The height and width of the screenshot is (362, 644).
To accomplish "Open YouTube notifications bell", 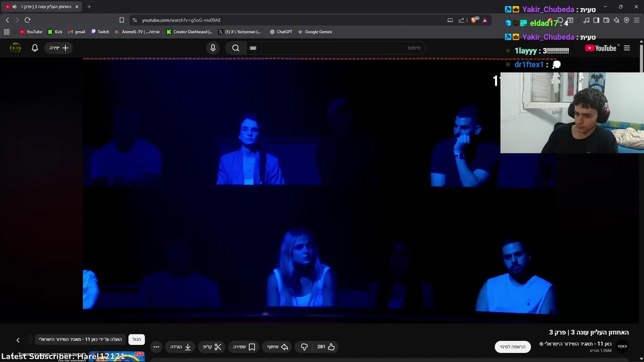I will click(35, 48).
